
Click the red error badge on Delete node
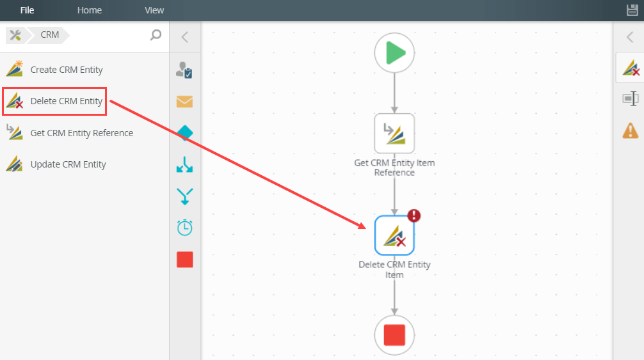pos(414,215)
